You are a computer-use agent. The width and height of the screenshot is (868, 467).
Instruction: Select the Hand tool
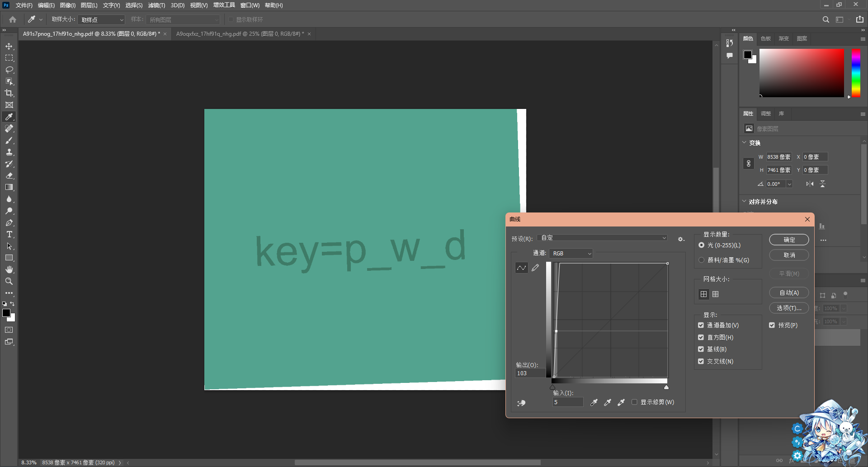pyautogui.click(x=9, y=269)
